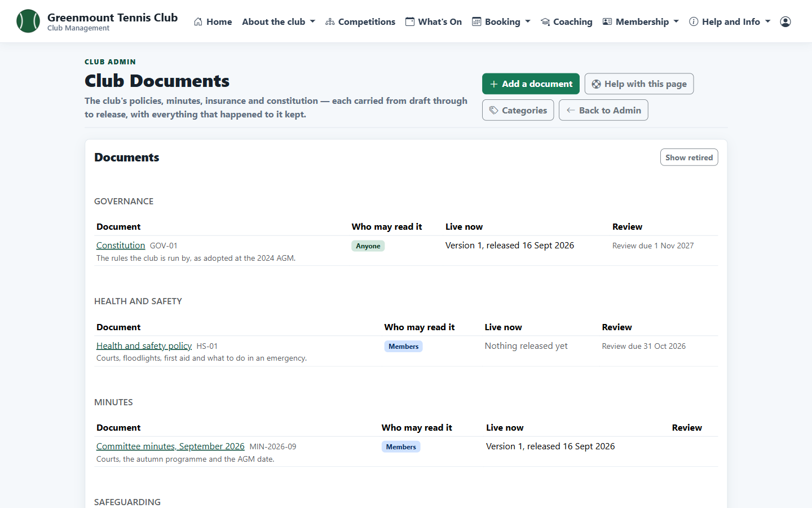This screenshot has height=508, width=812.
Task: Click the Members badge on Health and safety row
Action: click(x=404, y=346)
